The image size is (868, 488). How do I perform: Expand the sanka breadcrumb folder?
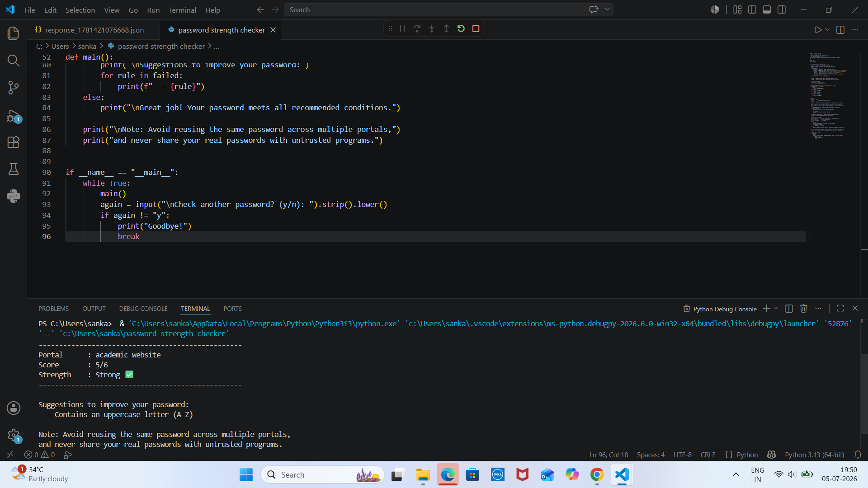(x=87, y=46)
